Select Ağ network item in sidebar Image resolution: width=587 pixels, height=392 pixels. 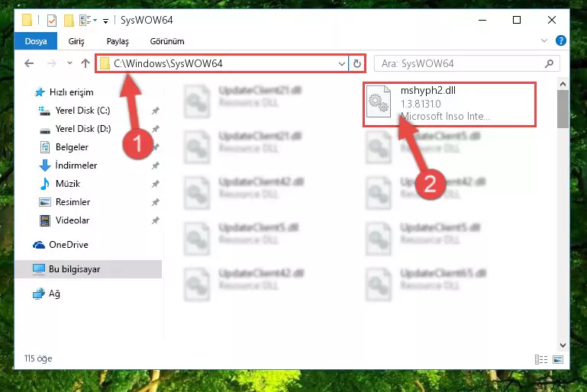(54, 294)
